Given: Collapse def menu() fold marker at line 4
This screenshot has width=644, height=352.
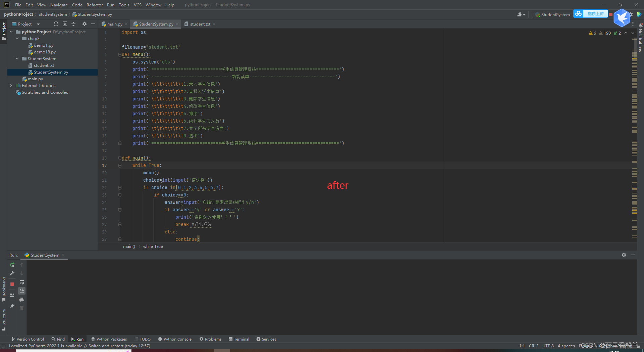Looking at the screenshot, I should pos(119,55).
